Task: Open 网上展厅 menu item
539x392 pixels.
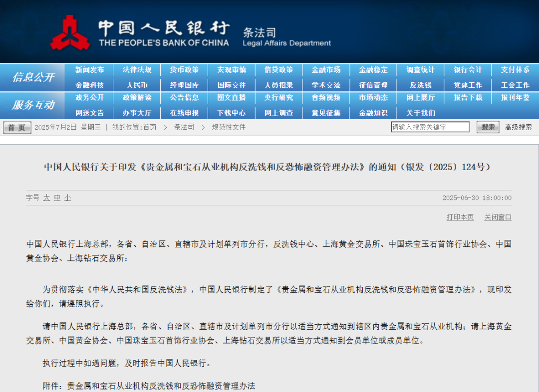Action: [420, 98]
